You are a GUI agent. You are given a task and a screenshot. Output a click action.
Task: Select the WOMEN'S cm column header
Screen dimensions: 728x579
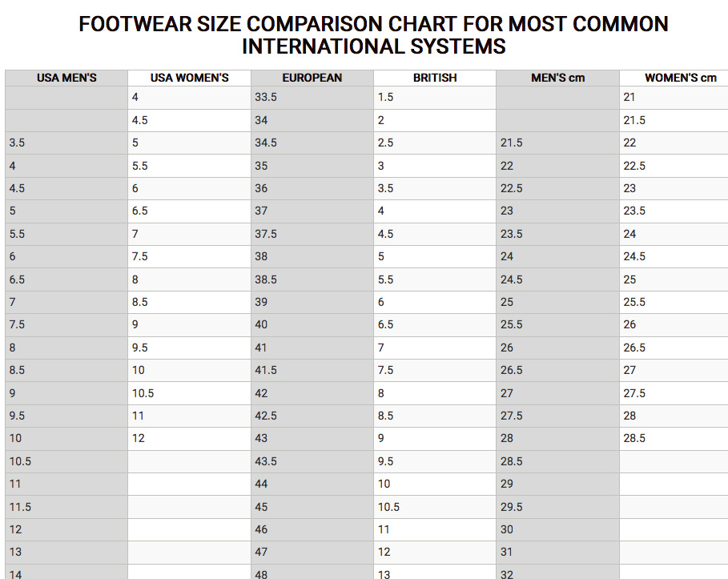[680, 78]
